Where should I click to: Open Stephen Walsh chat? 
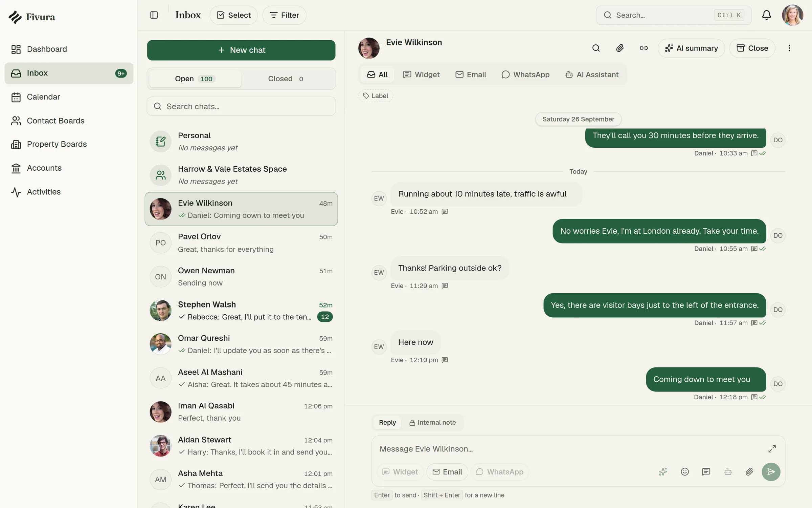pyautogui.click(x=241, y=311)
